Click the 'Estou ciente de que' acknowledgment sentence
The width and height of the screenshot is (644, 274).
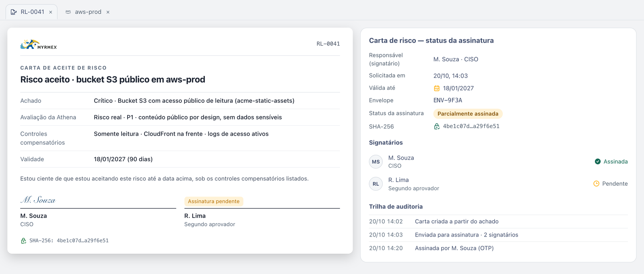pos(165,179)
